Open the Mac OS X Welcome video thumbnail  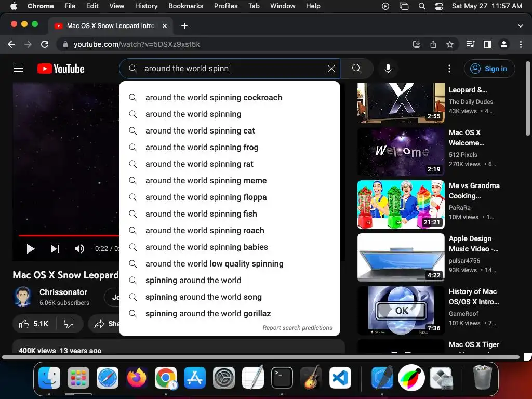click(x=401, y=151)
